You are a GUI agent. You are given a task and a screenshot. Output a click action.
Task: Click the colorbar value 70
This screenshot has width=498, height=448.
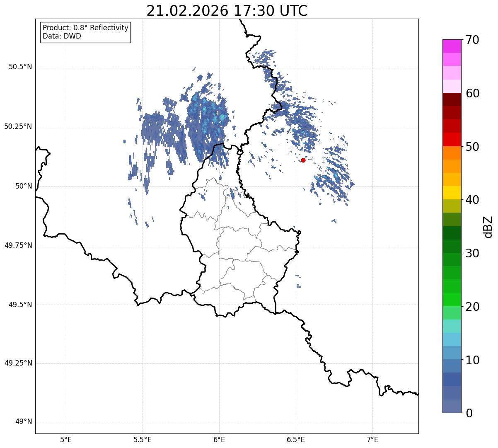click(x=473, y=40)
